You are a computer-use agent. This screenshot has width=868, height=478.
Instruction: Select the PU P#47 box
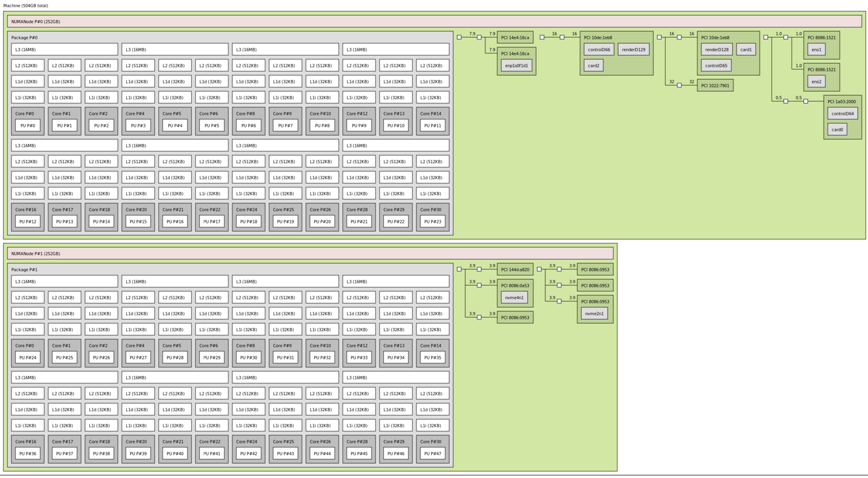433,454
